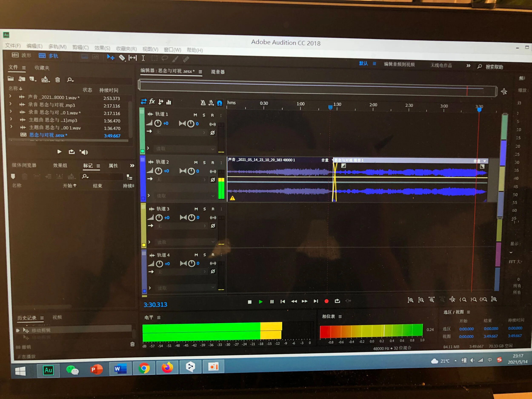Image resolution: width=532 pixels, height=399 pixels.
Task: Click the 波形 waveform view button
Action: coord(21,55)
